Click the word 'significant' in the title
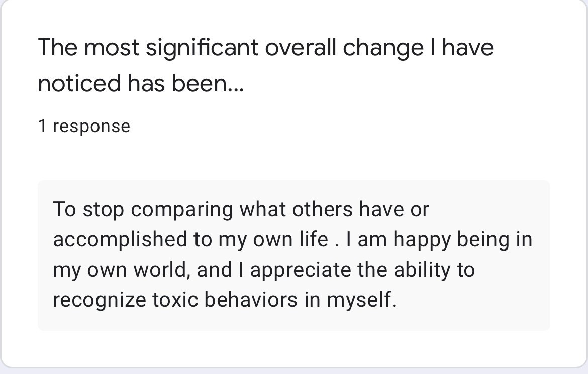The image size is (588, 374). [x=202, y=48]
